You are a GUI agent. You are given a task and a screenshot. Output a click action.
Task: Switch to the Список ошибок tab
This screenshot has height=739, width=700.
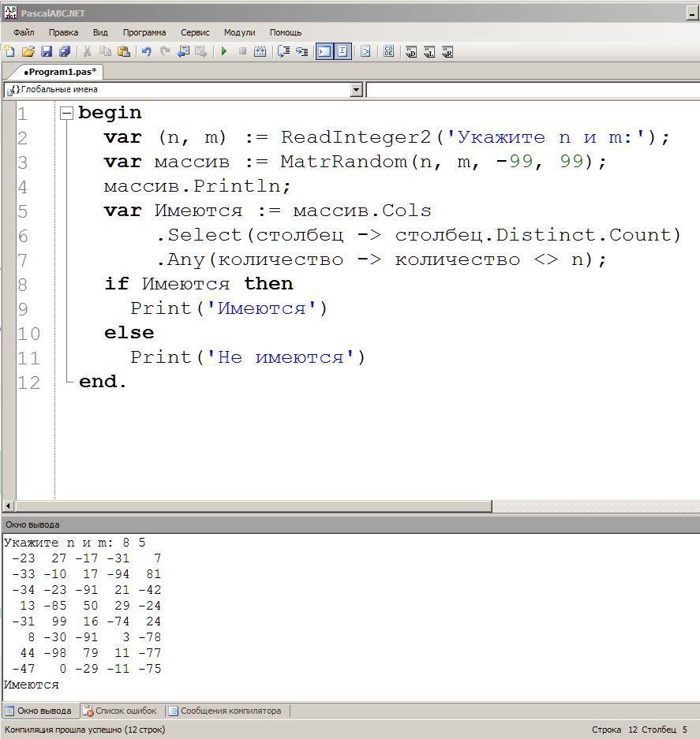click(x=120, y=711)
